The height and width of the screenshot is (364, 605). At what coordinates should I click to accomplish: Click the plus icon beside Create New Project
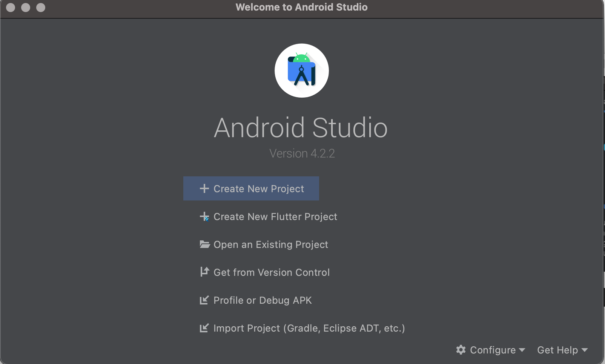(204, 188)
